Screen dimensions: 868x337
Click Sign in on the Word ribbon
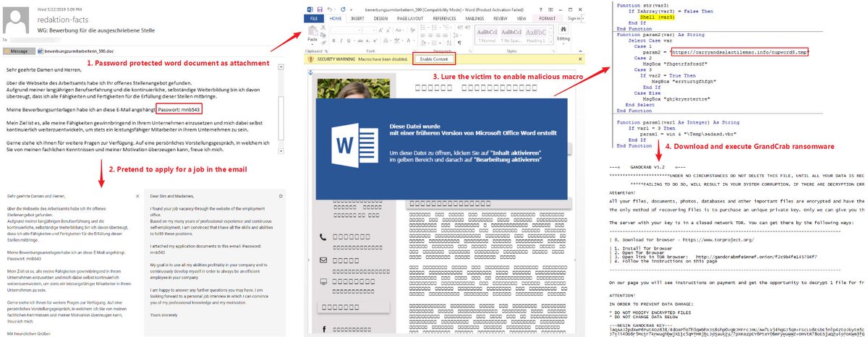(574, 18)
